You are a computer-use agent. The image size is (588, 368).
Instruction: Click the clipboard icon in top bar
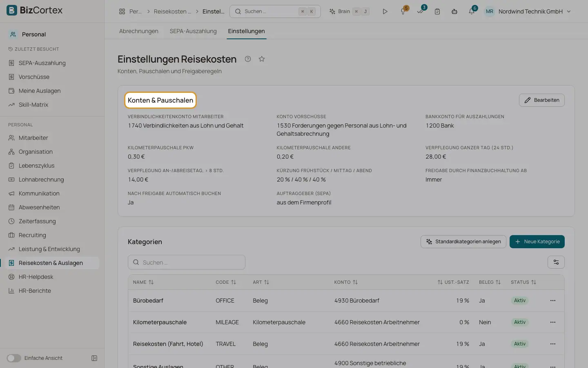tap(437, 11)
